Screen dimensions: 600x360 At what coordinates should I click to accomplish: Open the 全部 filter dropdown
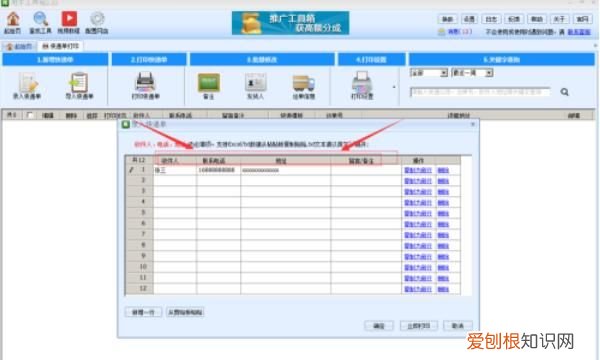(x=429, y=73)
